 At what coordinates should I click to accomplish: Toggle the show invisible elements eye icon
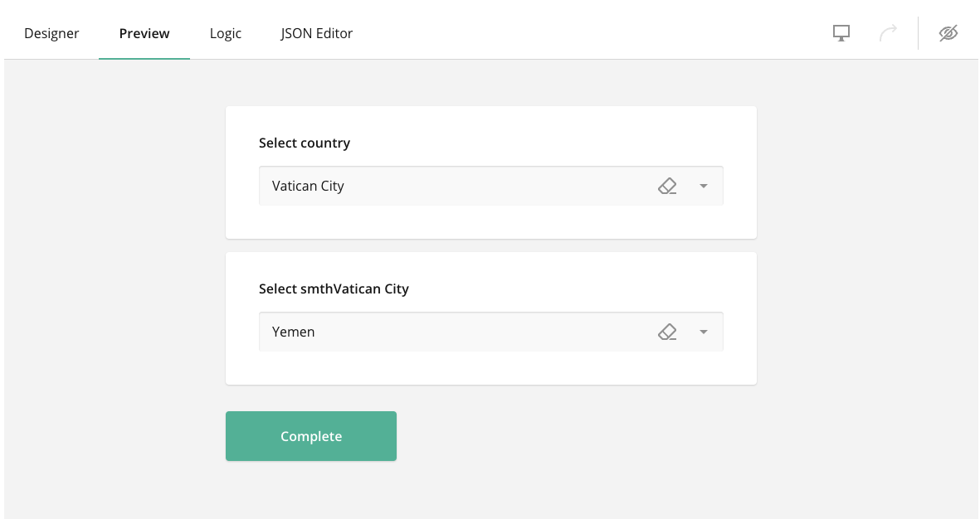point(948,33)
